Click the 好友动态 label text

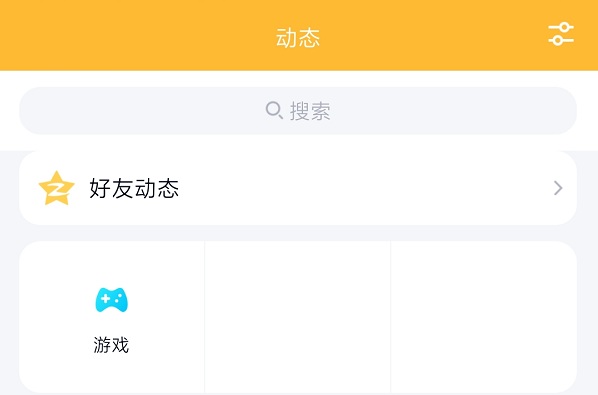pos(134,188)
